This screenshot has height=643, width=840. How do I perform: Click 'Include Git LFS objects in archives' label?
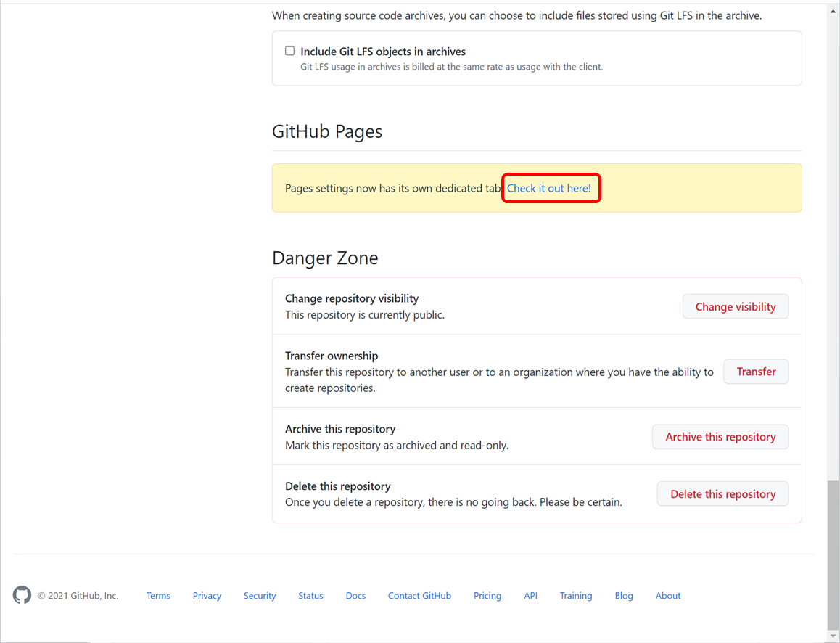click(383, 52)
